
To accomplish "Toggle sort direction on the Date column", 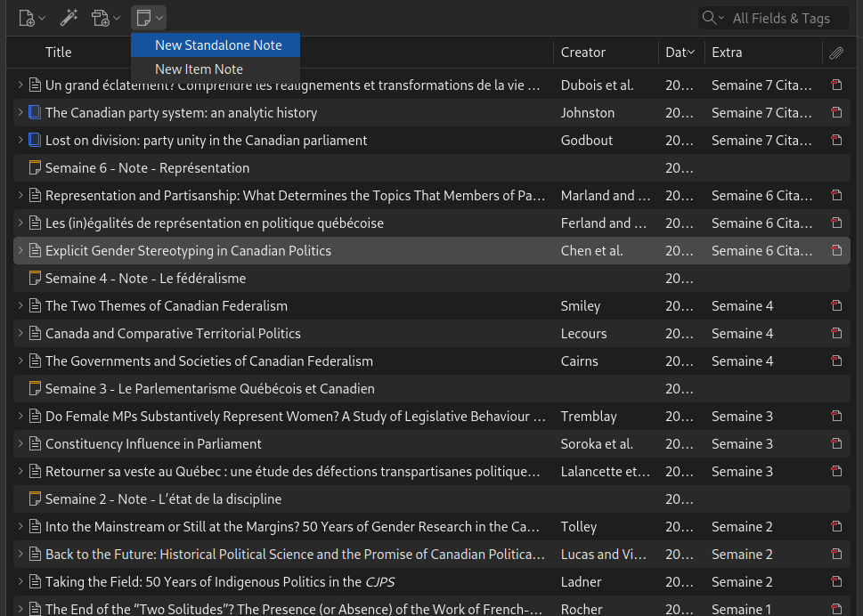I will (x=680, y=53).
